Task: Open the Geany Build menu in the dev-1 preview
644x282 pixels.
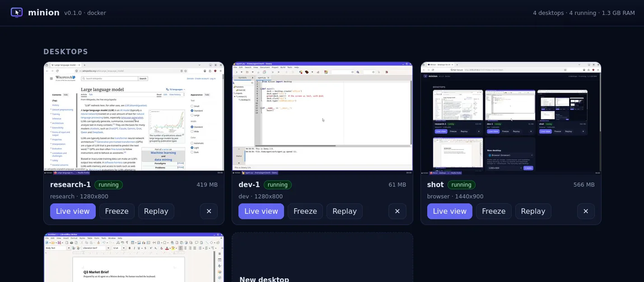Action: click(x=283, y=67)
